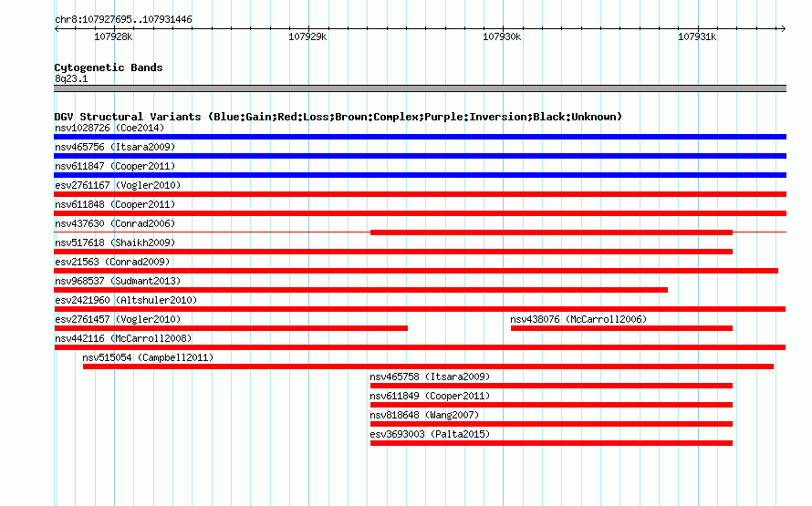
Task: Click nsv611848 (Cooper2011) label
Action: pos(115,204)
